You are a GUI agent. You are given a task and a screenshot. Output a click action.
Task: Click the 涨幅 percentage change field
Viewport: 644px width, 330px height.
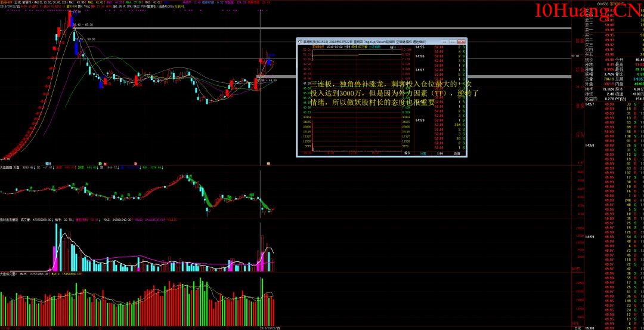pyautogui.click(x=600, y=69)
